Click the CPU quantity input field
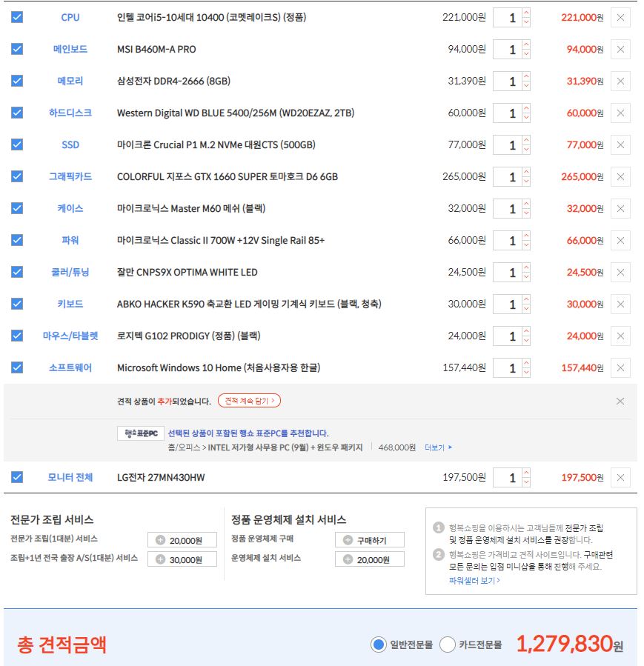 click(508, 18)
